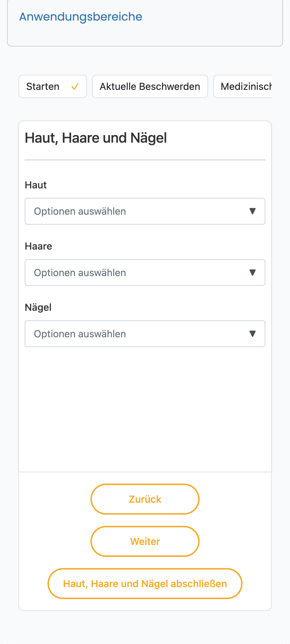Click the Haut field label
Viewport: 290px width, 644px height.
point(36,185)
